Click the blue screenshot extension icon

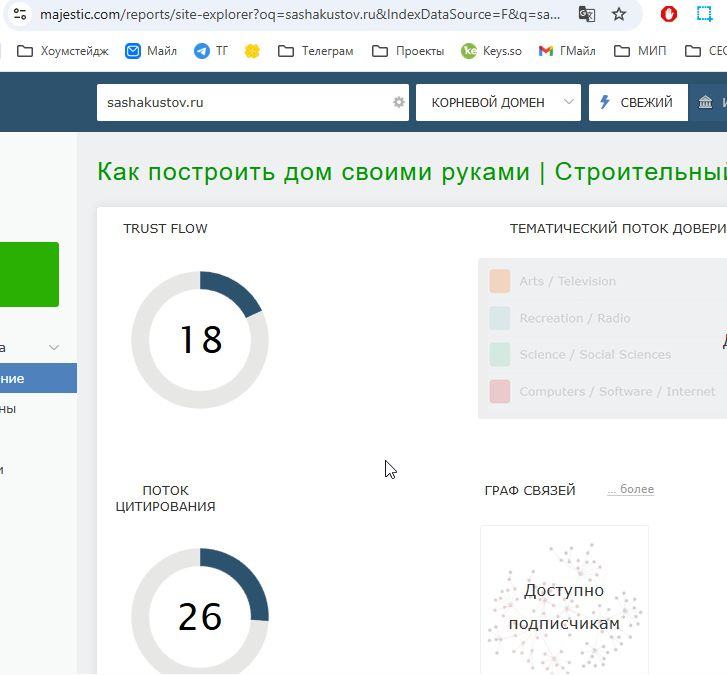pyautogui.click(x=705, y=15)
